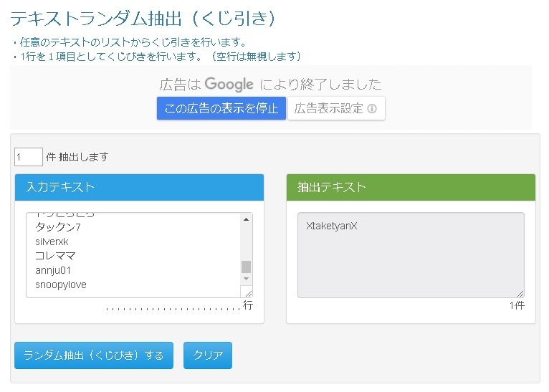Click the 抽出テキスト panel header
This screenshot has height=392, width=549.
(411, 187)
